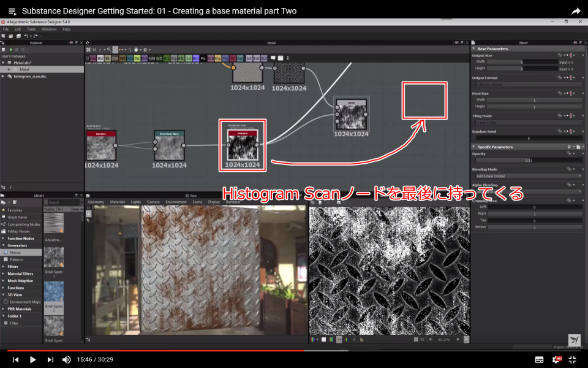This screenshot has height=368, width=588.
Task: Collapse Specific Parameters section
Action: point(473,147)
